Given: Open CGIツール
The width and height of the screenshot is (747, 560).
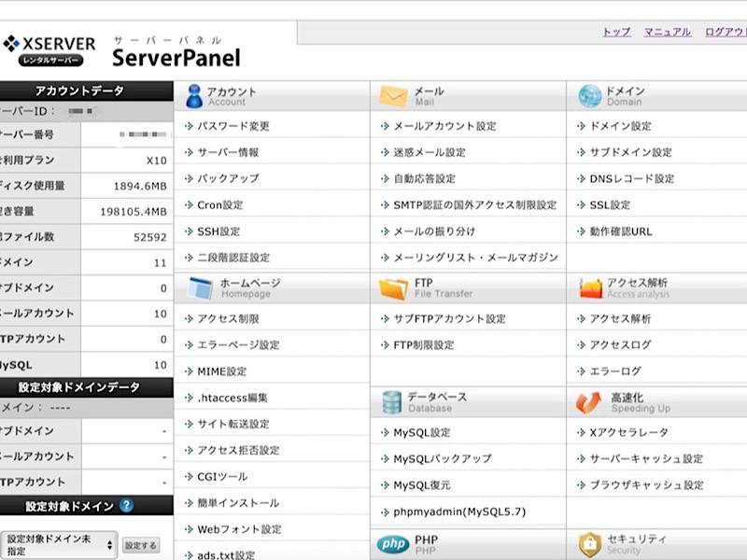Looking at the screenshot, I should (222, 477).
